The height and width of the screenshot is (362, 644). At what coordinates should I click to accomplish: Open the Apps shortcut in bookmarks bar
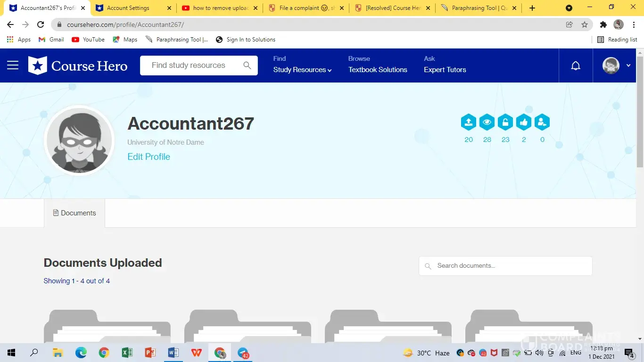pos(19,40)
